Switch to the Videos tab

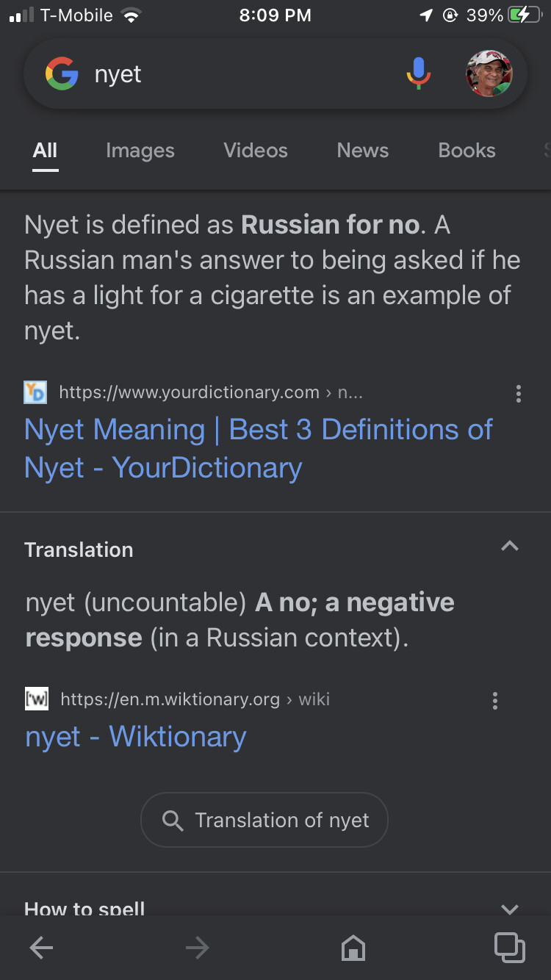pos(256,151)
